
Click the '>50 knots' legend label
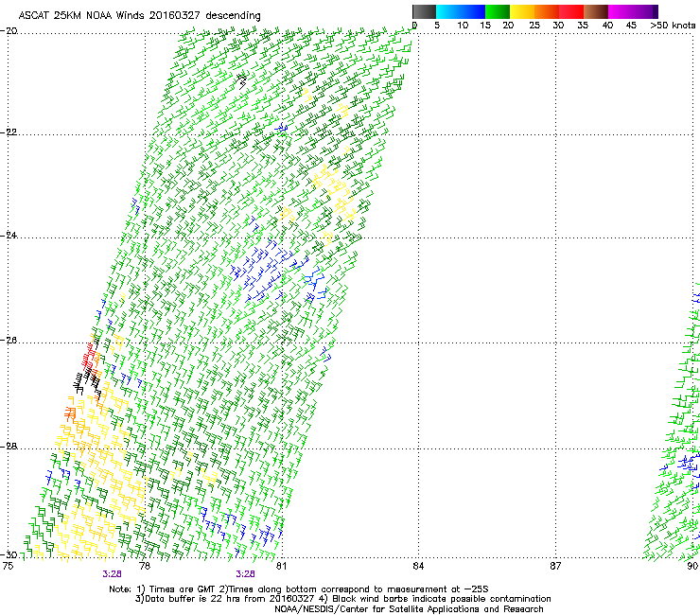673,26
